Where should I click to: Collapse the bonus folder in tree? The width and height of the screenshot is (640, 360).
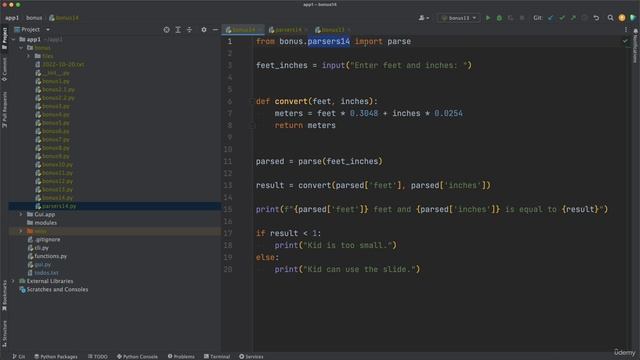tap(21, 48)
